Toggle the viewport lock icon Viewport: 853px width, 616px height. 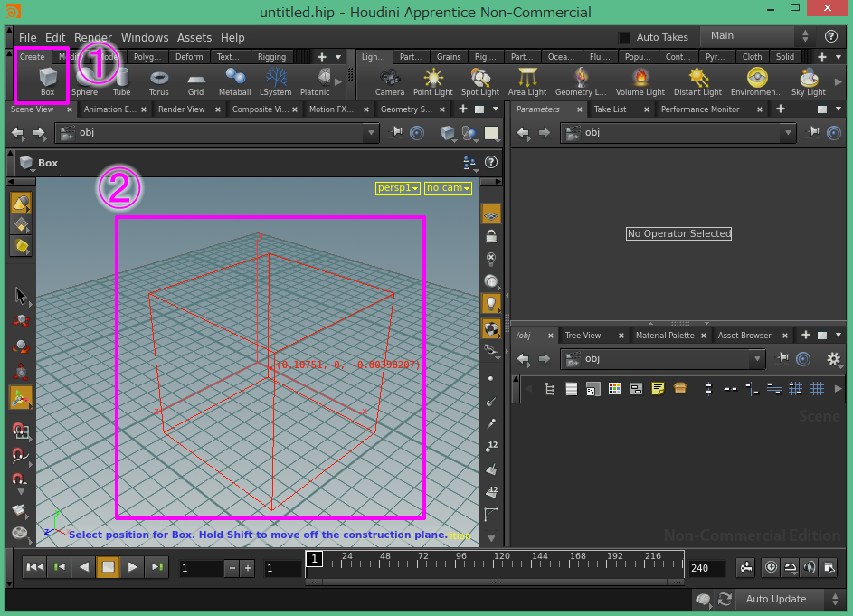(491, 236)
